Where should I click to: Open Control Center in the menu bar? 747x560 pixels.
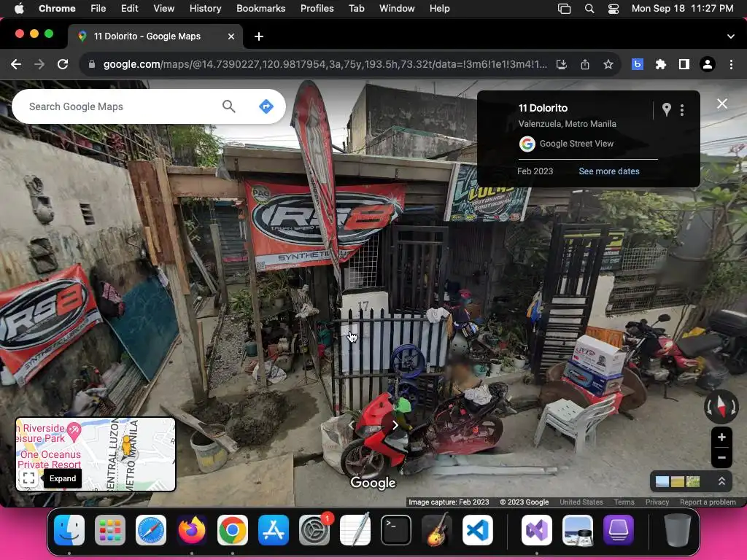tap(613, 9)
